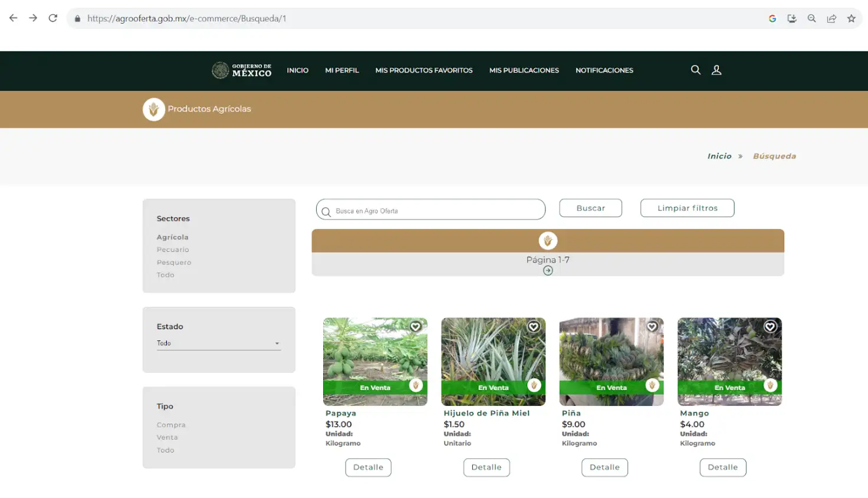Open Google Translate from the address bar
The height and width of the screenshot is (498, 868).
772,18
